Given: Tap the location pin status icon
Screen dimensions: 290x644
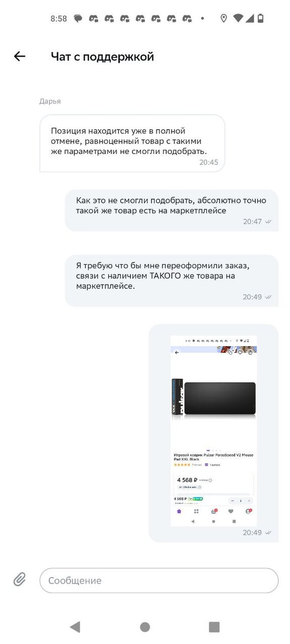Looking at the screenshot, I should click(223, 18).
